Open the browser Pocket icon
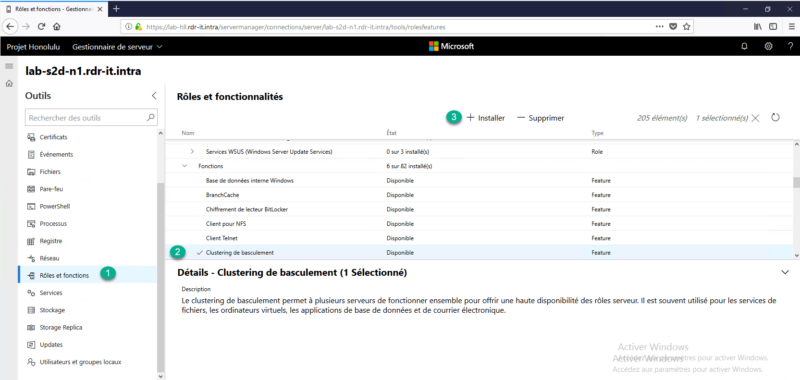The image size is (800, 380). 673,27
